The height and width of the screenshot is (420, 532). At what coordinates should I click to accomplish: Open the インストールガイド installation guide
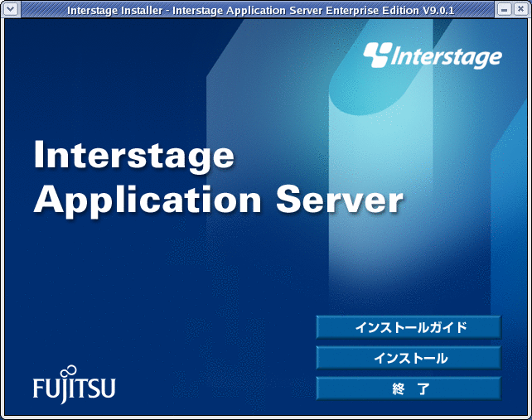coord(409,327)
